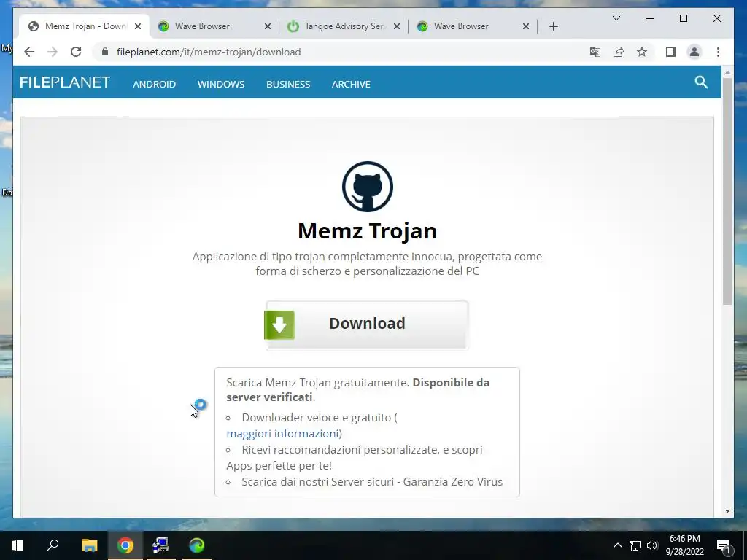This screenshot has height=560, width=747.
Task: Open the site search magnifier
Action: pos(701,82)
